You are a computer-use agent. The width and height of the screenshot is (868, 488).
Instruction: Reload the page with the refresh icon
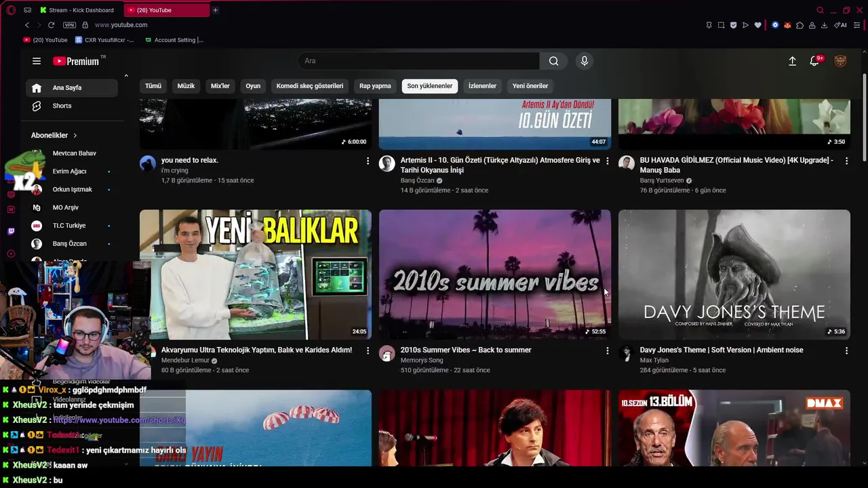tap(51, 25)
